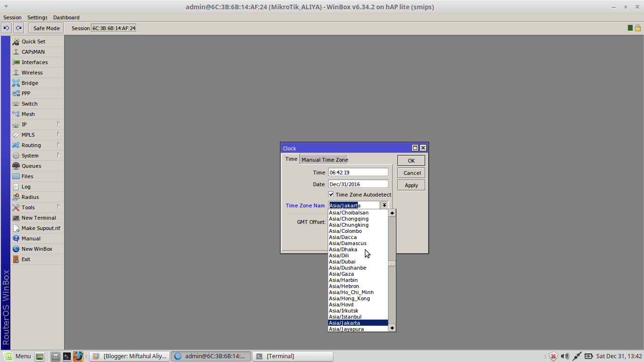Image resolution: width=644 pixels, height=362 pixels.
Task: Click the Time input field
Action: (x=358, y=173)
